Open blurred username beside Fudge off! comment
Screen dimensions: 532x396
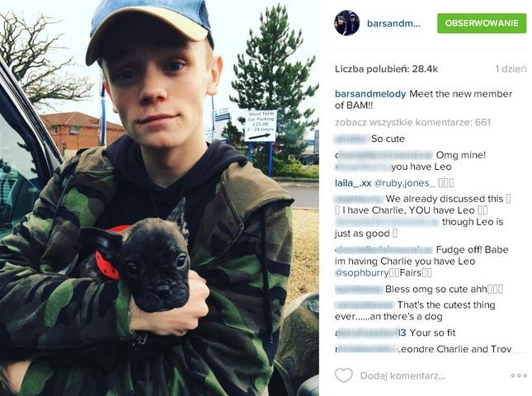pos(384,250)
